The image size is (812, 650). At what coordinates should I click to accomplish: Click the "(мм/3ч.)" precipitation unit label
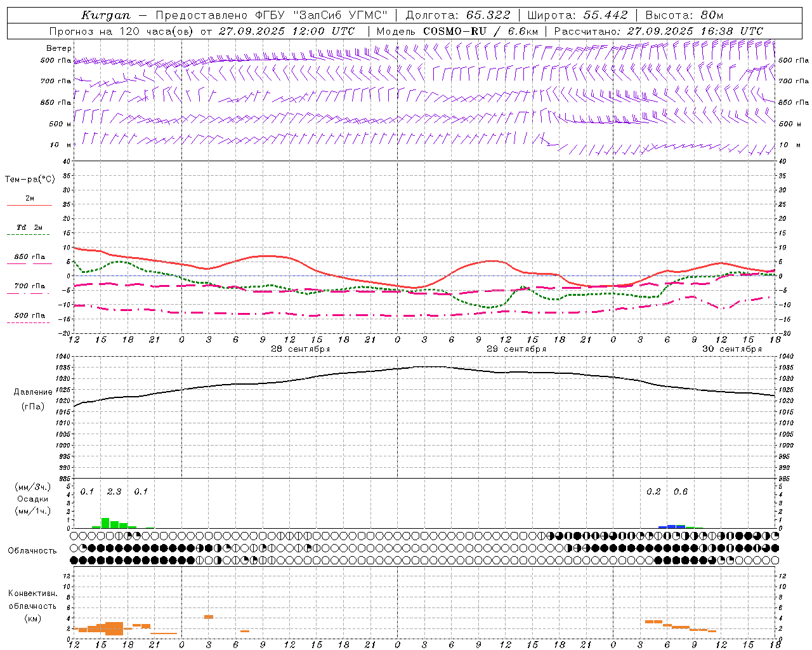(33, 487)
